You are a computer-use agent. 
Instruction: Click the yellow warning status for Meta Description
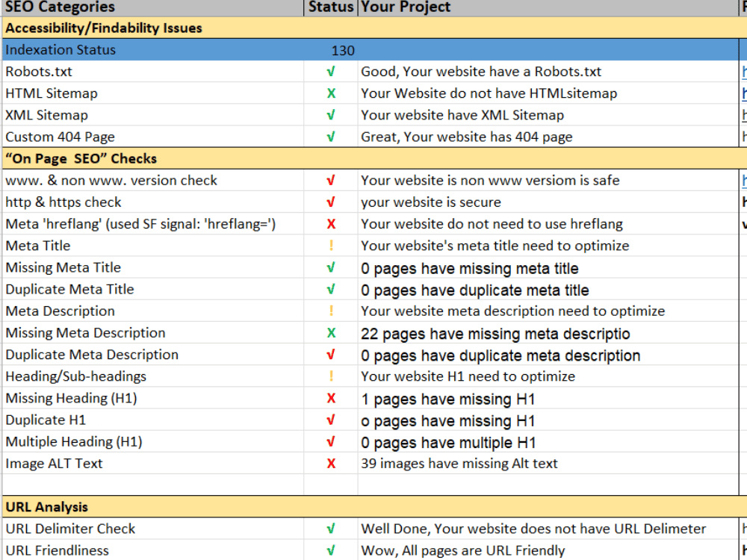pos(331,311)
